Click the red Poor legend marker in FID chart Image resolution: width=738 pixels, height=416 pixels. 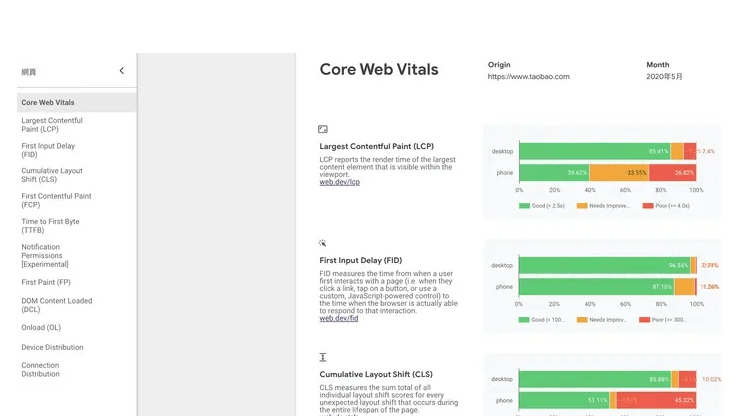coord(644,320)
